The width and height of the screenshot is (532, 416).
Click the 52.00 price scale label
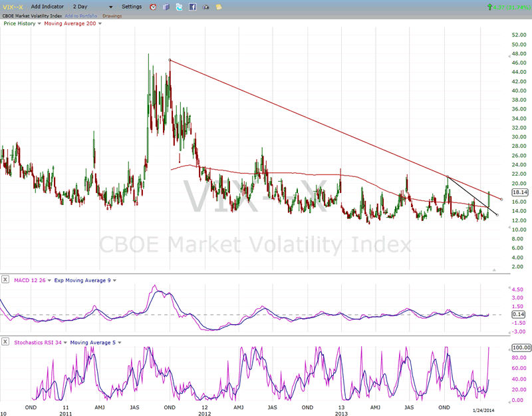click(519, 35)
